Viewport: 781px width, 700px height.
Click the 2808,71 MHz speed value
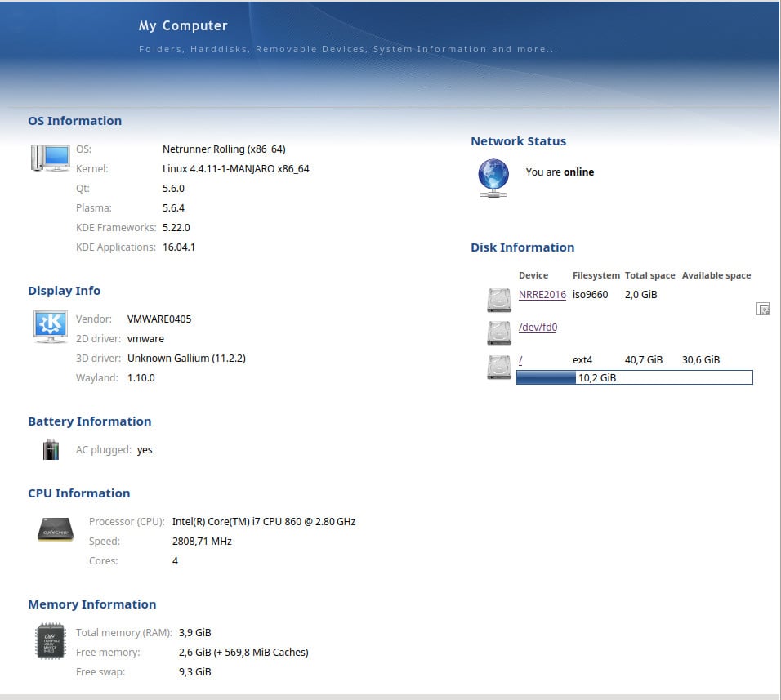(202, 542)
